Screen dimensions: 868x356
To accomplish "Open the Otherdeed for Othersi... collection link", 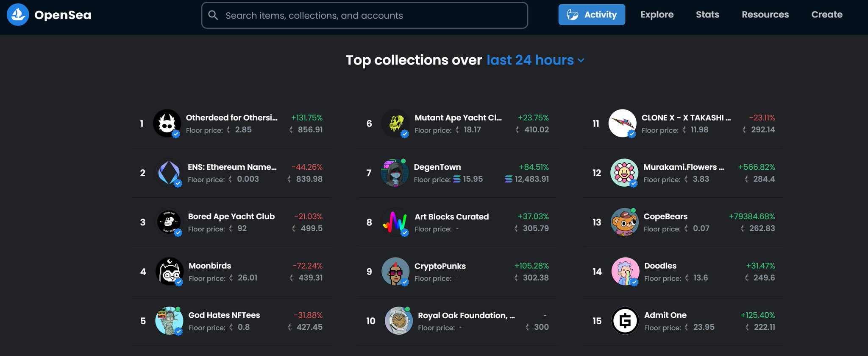I will 232,118.
